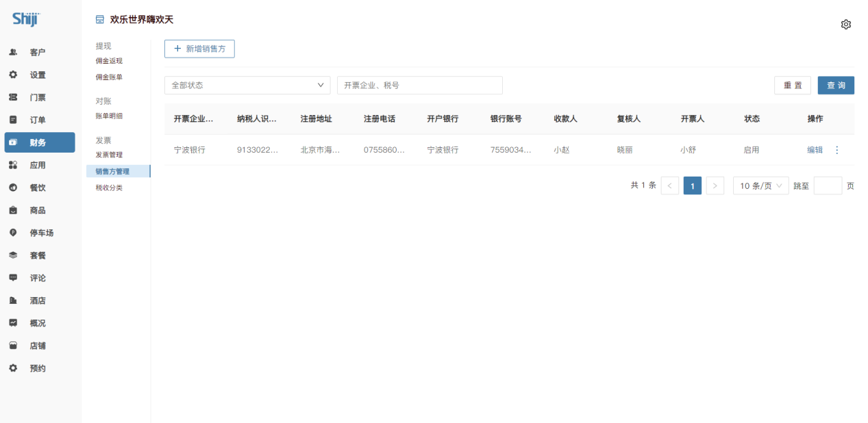
Task: Select the 订单 orders icon
Action: pyautogui.click(x=13, y=120)
